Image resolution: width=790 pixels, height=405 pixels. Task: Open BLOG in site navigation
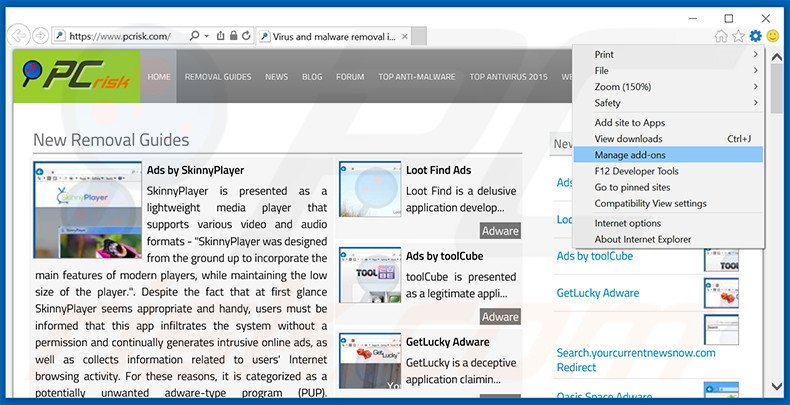pyautogui.click(x=312, y=77)
